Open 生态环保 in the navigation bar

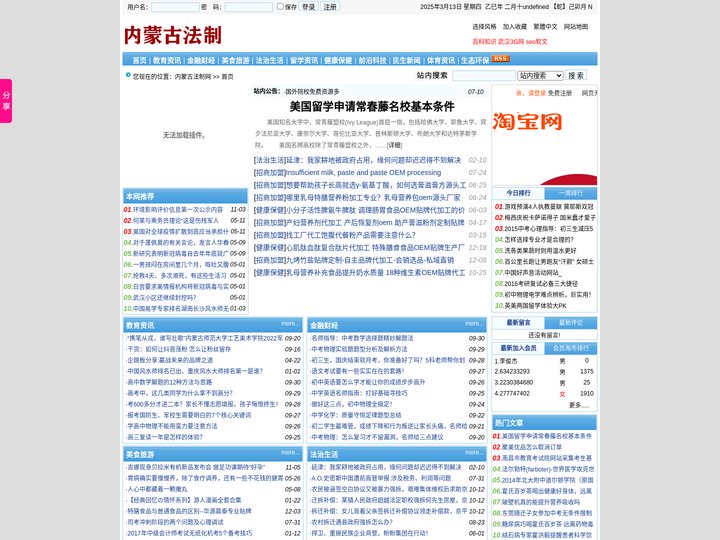click(475, 60)
